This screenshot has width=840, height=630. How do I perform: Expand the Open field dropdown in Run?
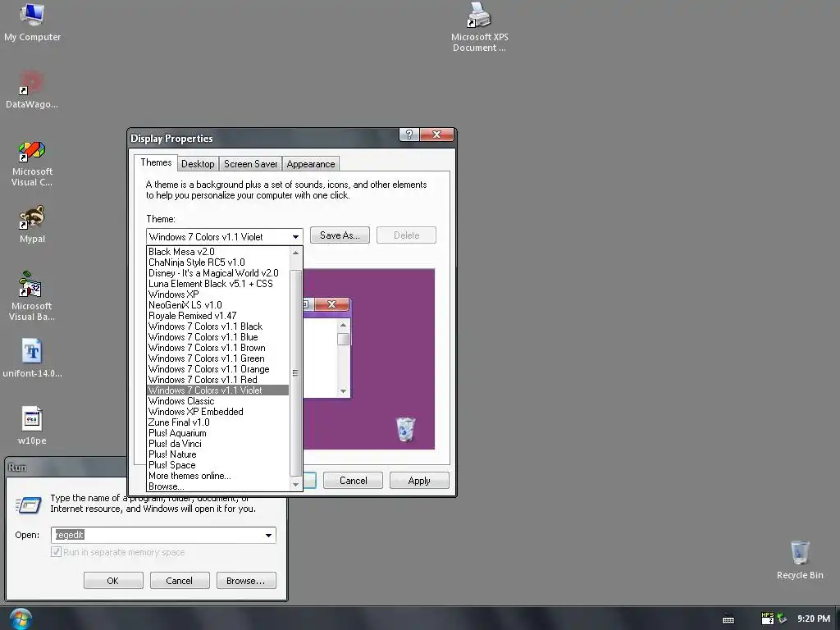(268, 535)
